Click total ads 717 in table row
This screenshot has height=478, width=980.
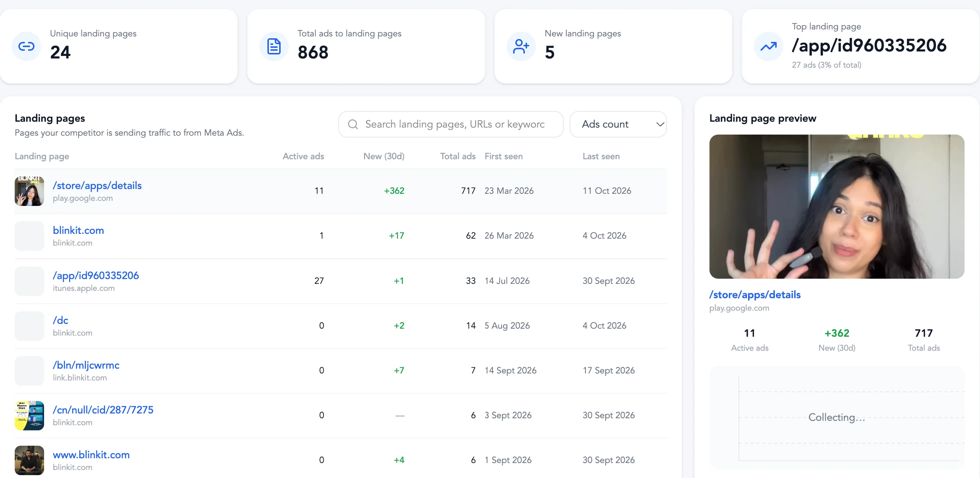tap(468, 191)
